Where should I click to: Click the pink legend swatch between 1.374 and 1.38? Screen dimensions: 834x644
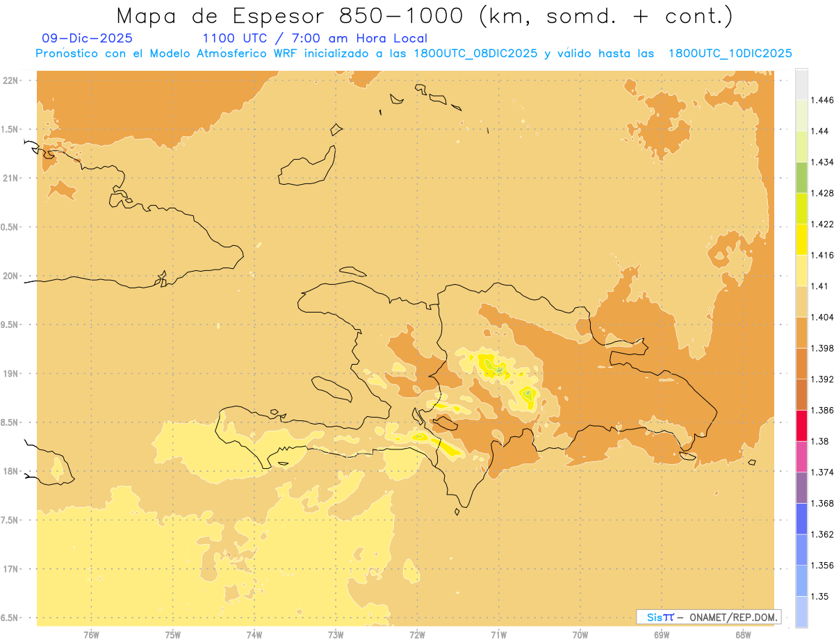(801, 457)
